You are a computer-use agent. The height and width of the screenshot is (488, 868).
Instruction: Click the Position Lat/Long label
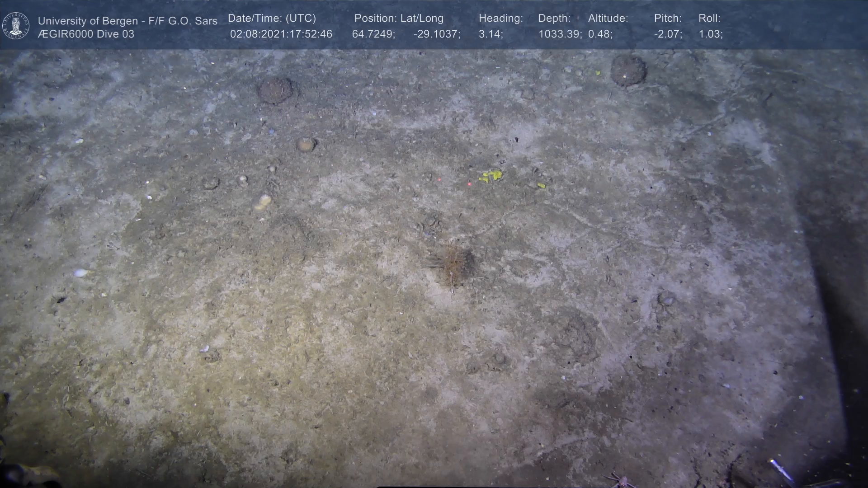399,19
